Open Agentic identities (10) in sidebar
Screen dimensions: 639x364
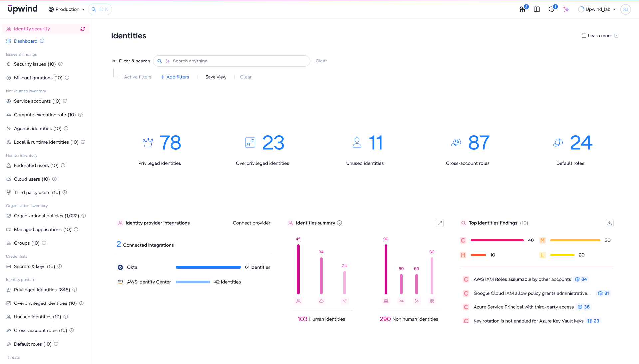coord(38,129)
